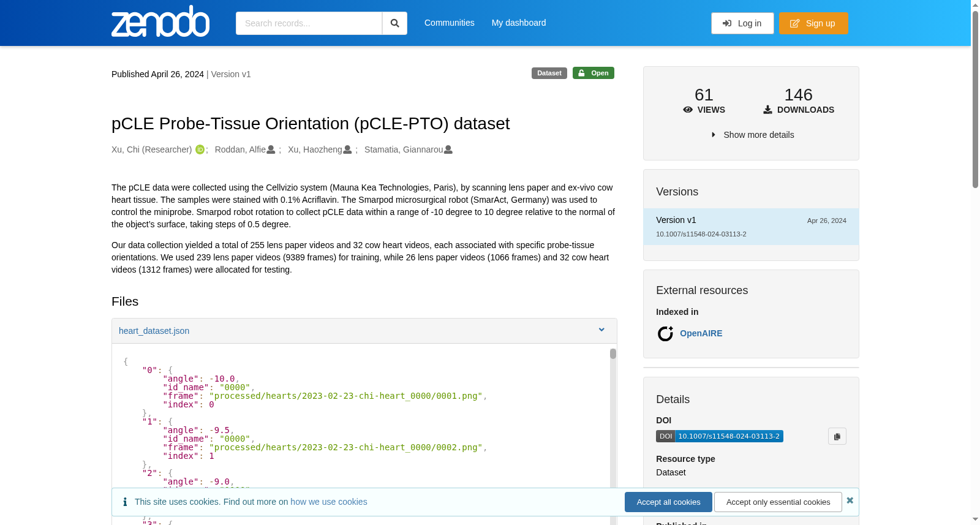
Task: Click the page scrollbar up arrow
Action: (975, 4)
